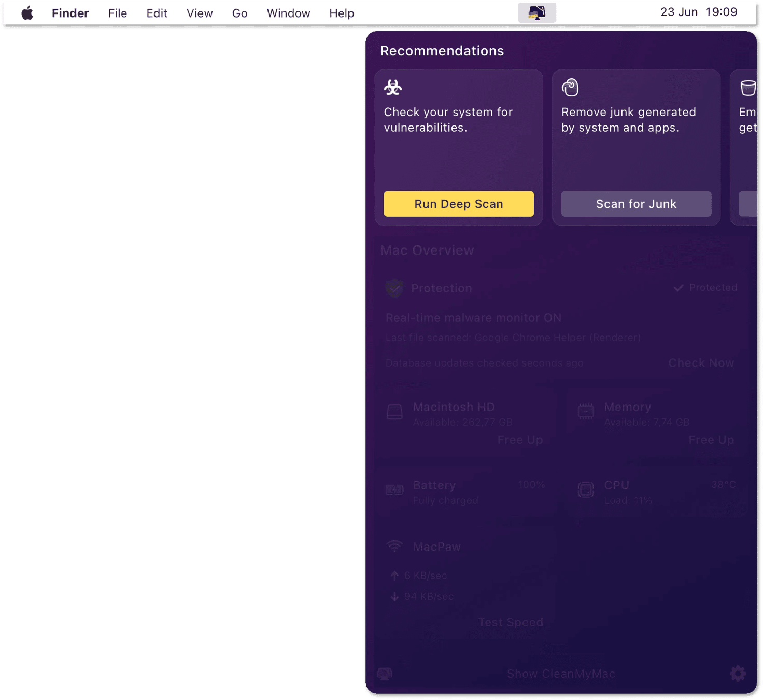The width and height of the screenshot is (763, 700).
Task: Click the download speed arrow icon
Action: pyautogui.click(x=394, y=596)
